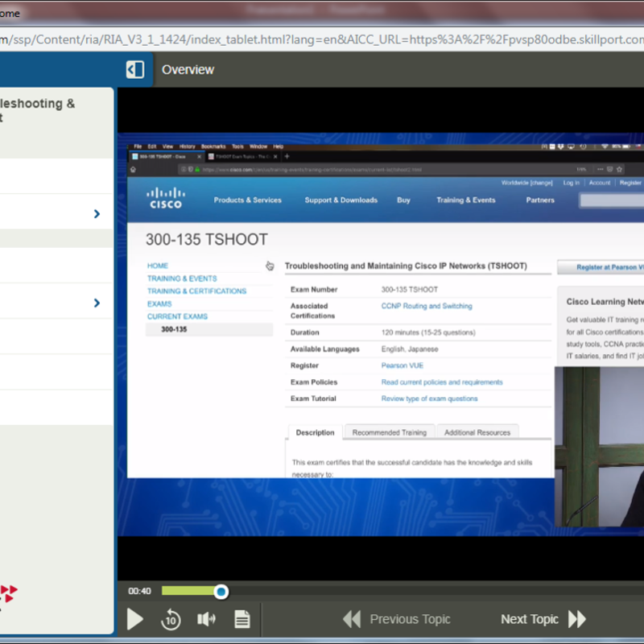Open the Edit menu in the recorded browser
This screenshot has width=644, height=644.
(152, 147)
